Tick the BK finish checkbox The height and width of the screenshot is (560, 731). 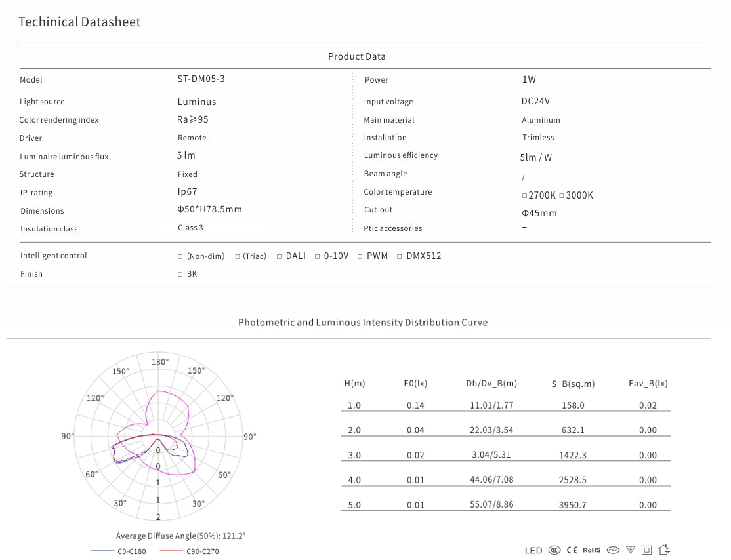click(x=180, y=275)
